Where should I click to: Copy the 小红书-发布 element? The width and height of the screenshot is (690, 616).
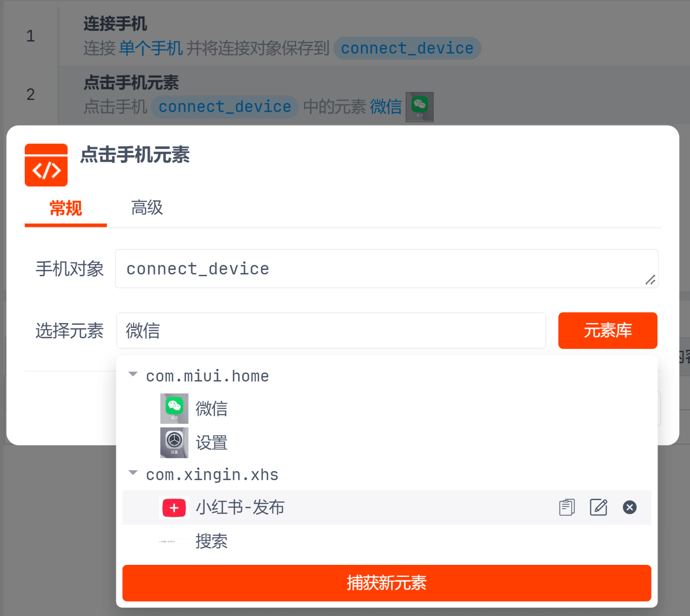566,507
